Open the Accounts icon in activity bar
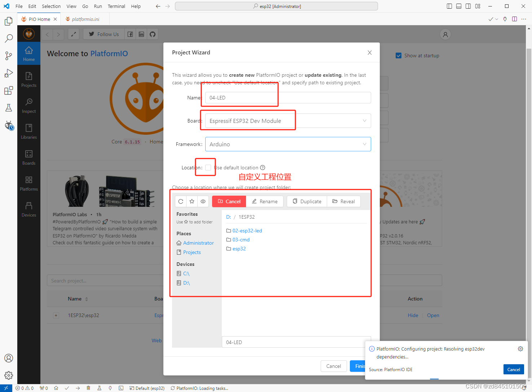 9,358
